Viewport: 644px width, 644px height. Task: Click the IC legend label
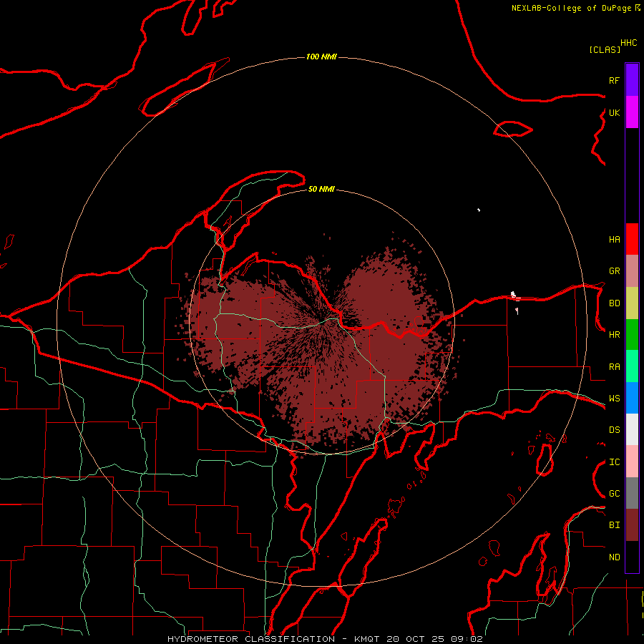click(x=614, y=462)
